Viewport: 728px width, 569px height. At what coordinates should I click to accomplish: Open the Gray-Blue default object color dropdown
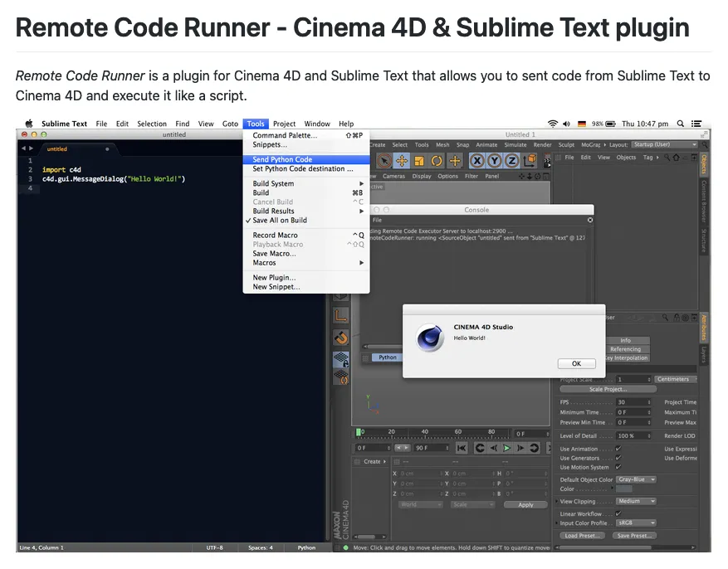(x=637, y=479)
